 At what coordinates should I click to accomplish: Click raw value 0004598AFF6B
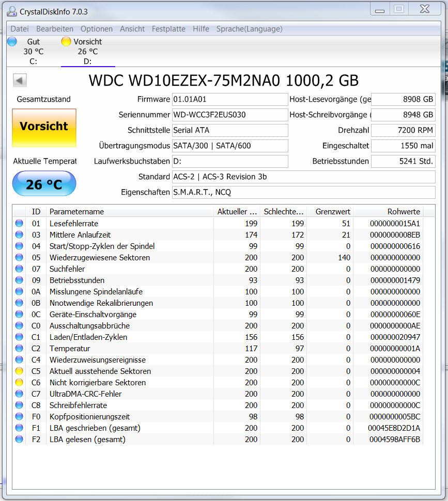[395, 440]
